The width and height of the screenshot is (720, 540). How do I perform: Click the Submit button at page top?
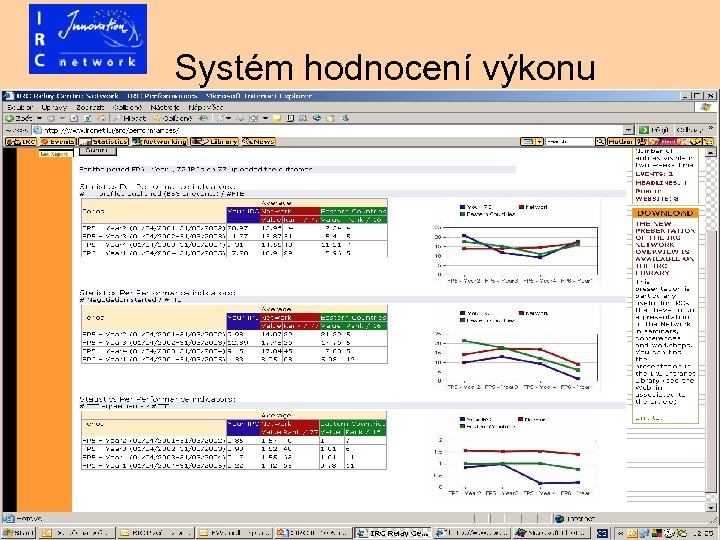[98, 151]
